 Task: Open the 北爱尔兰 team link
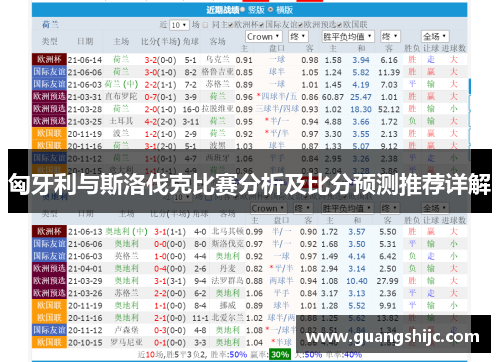pos(228,318)
